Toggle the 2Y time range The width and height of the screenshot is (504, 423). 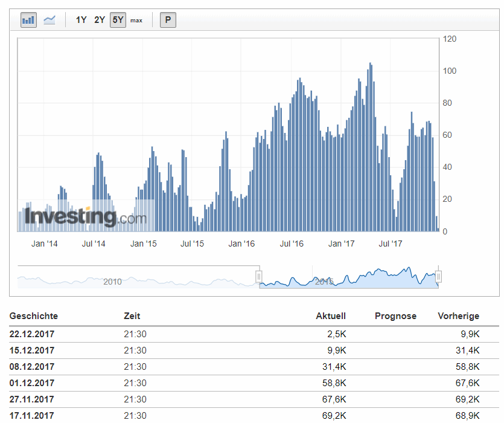point(98,19)
